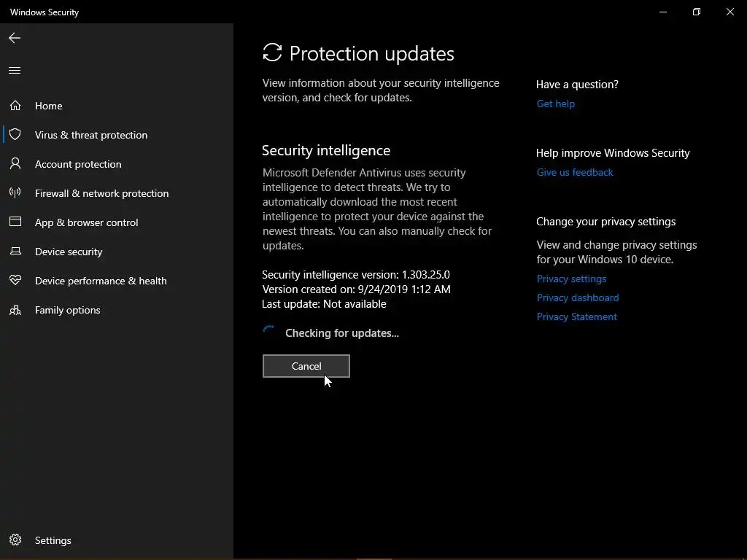Screen dimensions: 747x560
Task: Open Privacy dashboard link
Action: tap(578, 297)
